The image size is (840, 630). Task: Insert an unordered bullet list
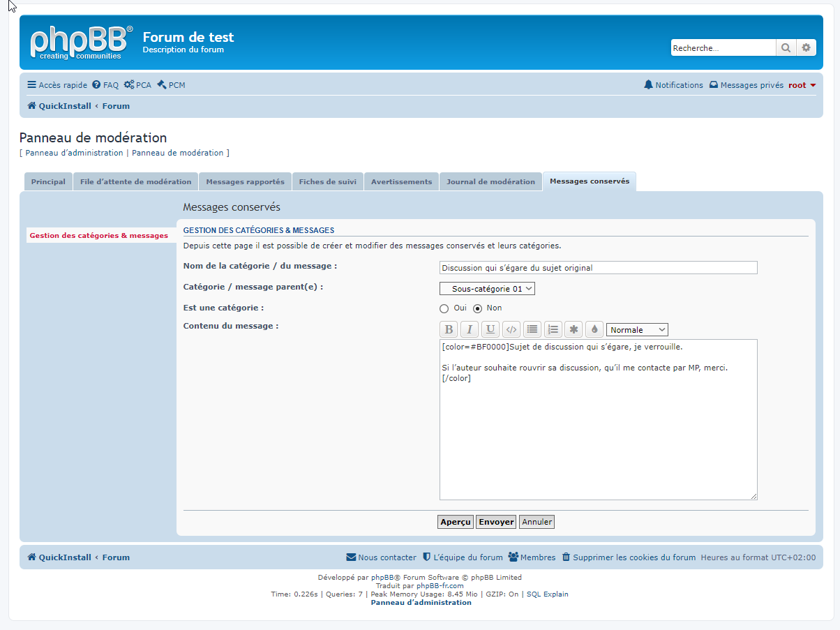pos(532,330)
